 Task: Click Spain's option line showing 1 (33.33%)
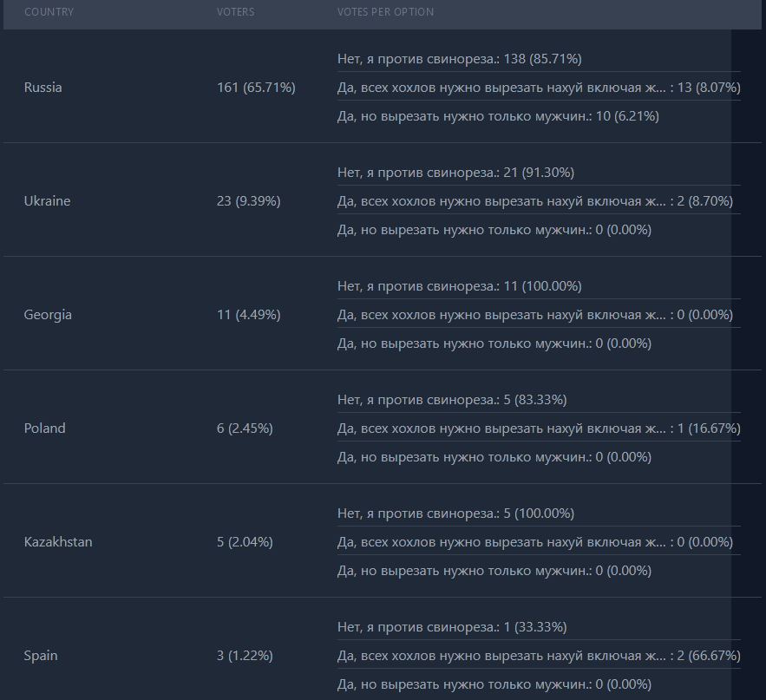point(452,627)
